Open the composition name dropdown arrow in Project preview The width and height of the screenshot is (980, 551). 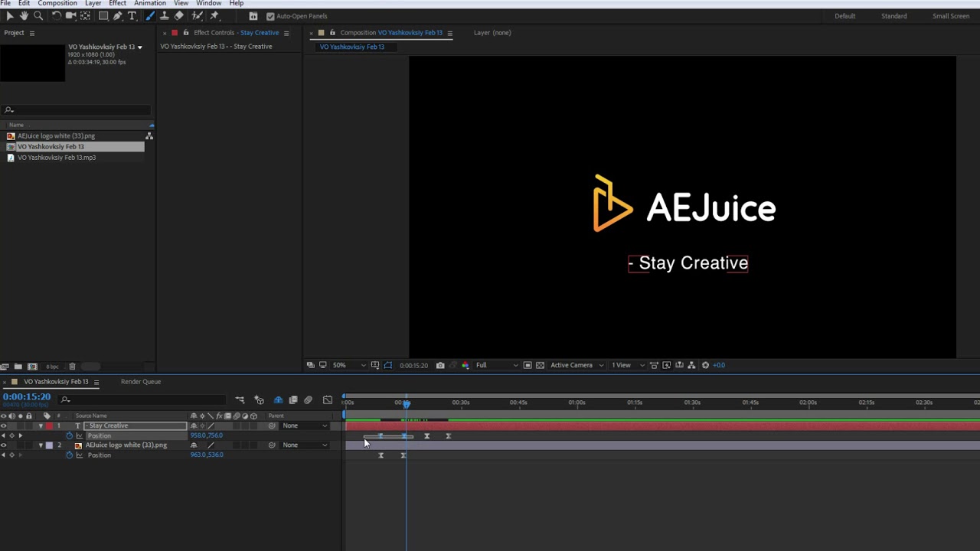139,47
